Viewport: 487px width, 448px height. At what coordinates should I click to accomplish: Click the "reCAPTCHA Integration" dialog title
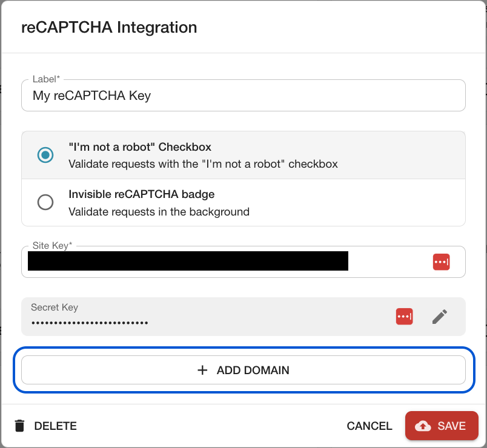(109, 27)
